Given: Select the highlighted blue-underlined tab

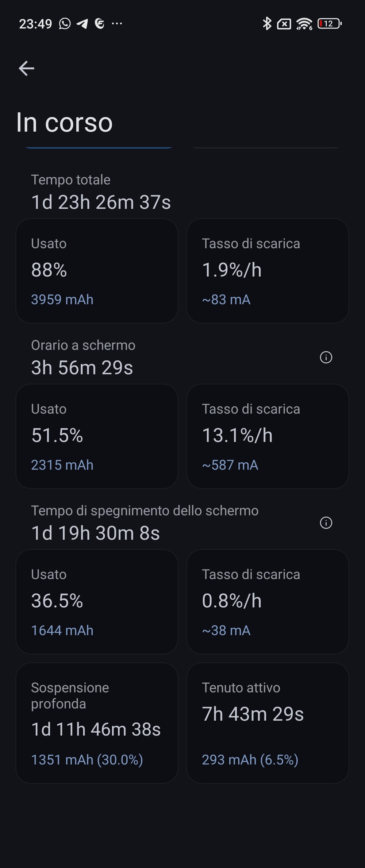Looking at the screenshot, I should coord(99,147).
